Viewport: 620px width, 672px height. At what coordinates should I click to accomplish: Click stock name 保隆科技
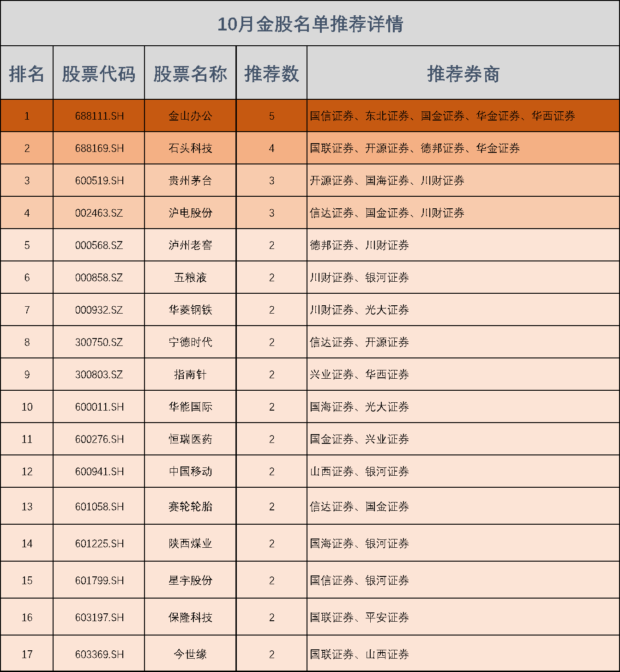pyautogui.click(x=190, y=618)
